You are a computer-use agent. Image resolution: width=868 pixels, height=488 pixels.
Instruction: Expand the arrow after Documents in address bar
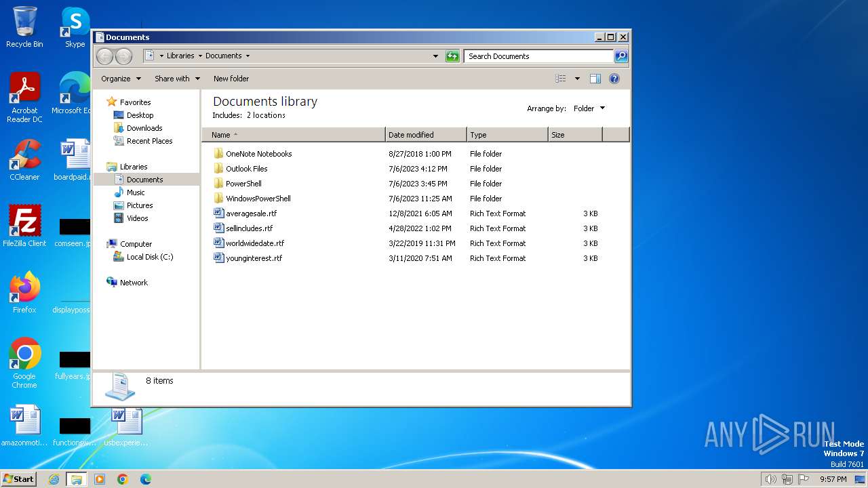click(x=248, y=56)
